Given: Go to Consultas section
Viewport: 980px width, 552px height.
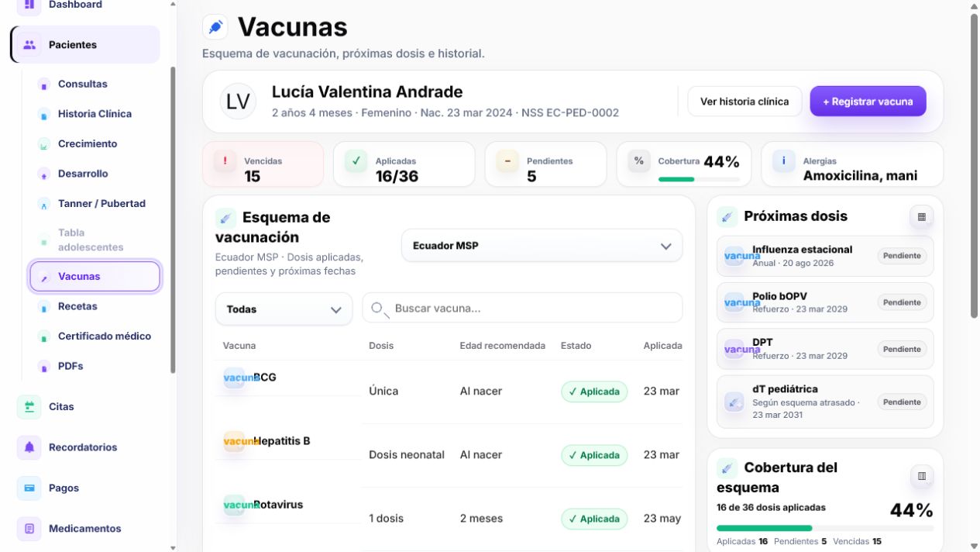Looking at the screenshot, I should [83, 84].
